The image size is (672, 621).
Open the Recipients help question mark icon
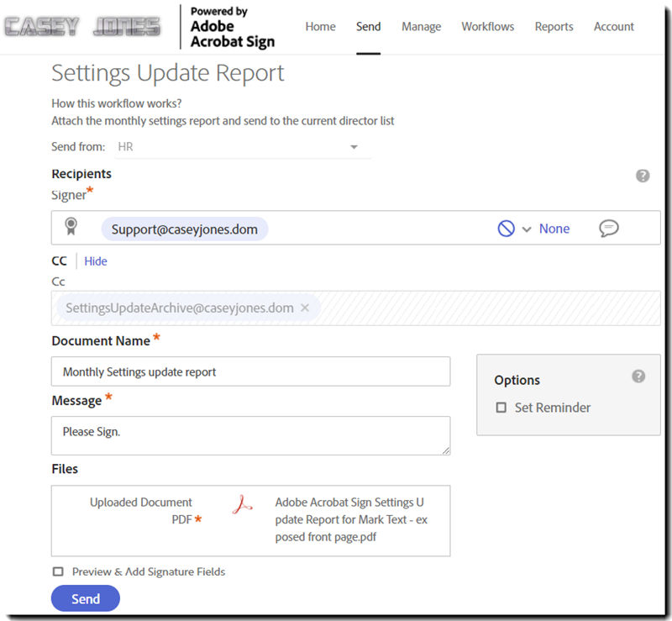[x=643, y=176]
